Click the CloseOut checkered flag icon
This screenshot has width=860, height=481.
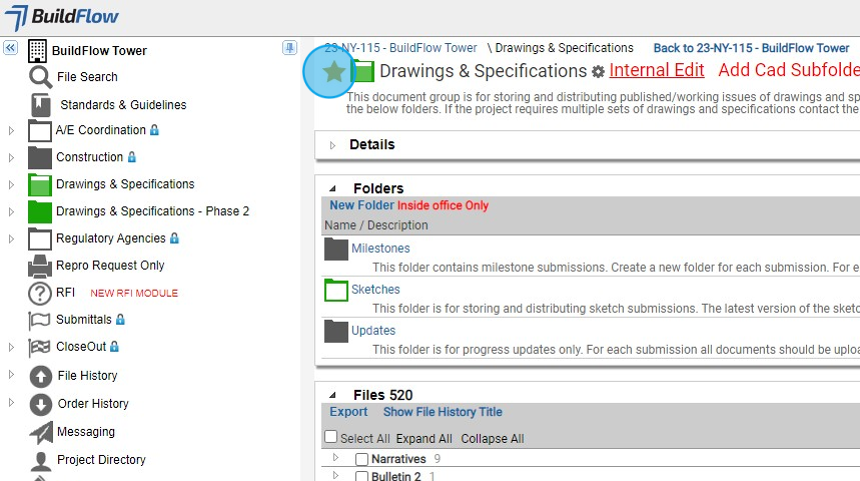pyautogui.click(x=39, y=347)
